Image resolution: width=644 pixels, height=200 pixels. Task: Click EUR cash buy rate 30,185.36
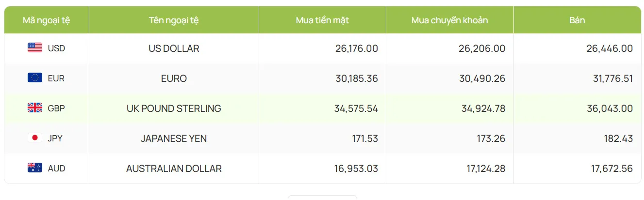[x=356, y=78]
